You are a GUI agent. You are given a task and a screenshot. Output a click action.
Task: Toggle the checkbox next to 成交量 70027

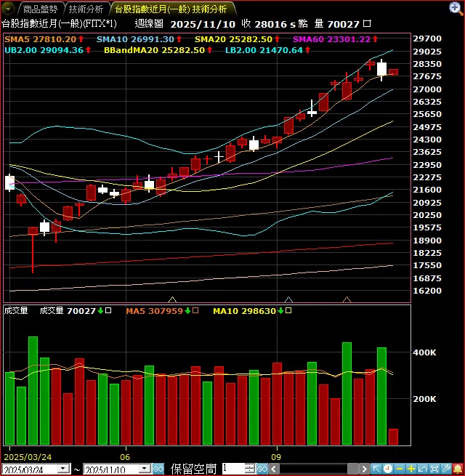point(108,310)
